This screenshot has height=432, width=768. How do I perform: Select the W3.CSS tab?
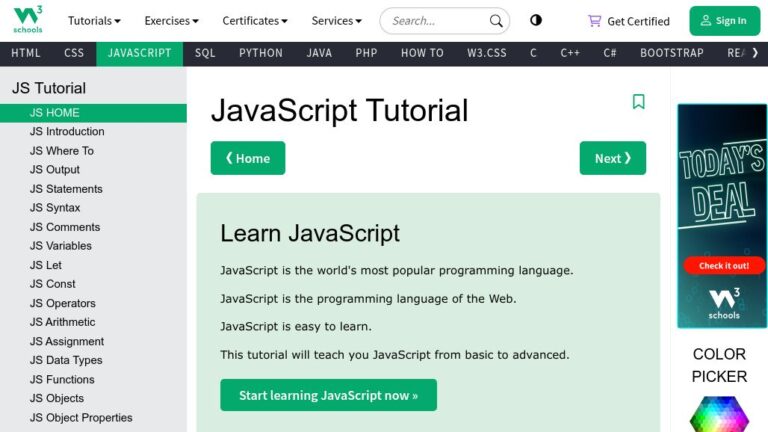point(486,53)
